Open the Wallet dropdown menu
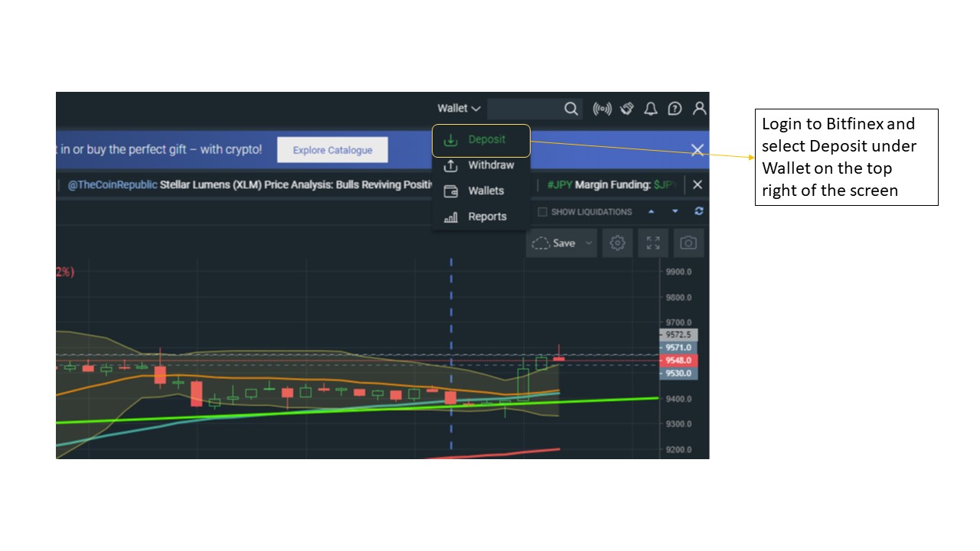980x551 pixels. point(459,109)
